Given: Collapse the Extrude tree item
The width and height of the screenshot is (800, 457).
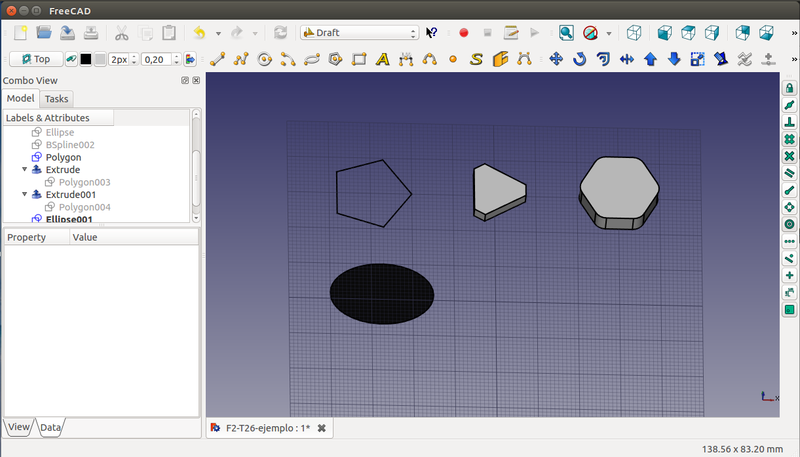Looking at the screenshot, I should [x=25, y=170].
